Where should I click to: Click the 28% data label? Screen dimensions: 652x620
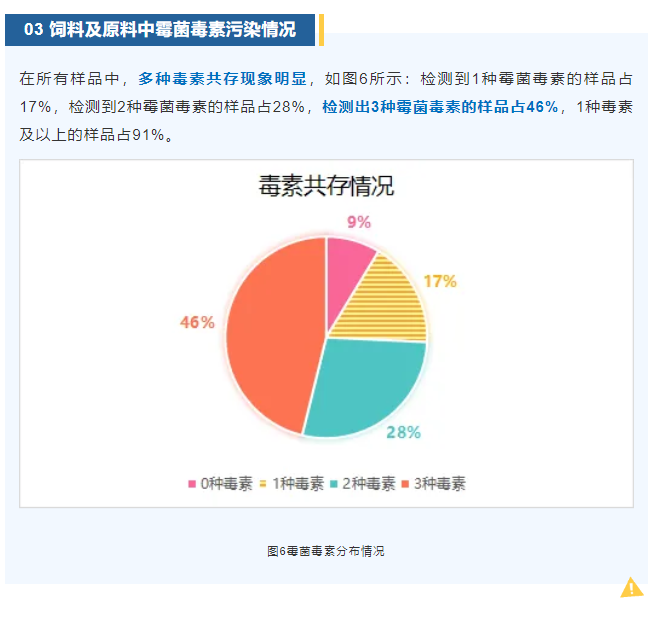tap(404, 432)
